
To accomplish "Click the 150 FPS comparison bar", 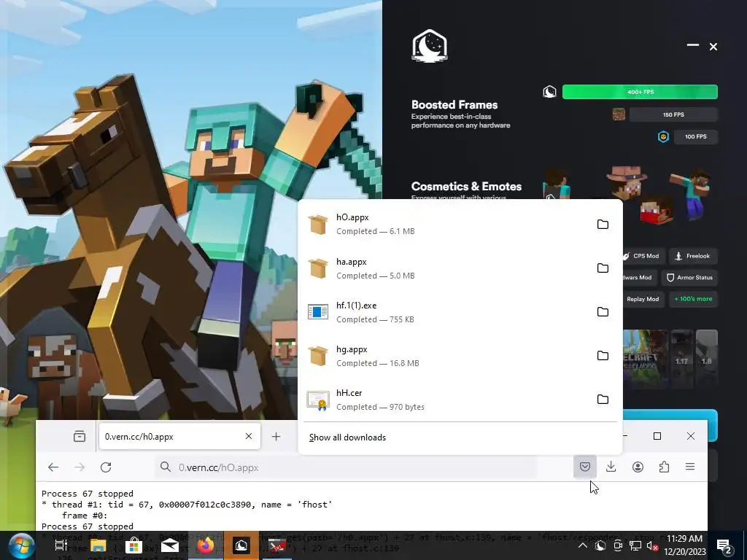I will tap(673, 114).
